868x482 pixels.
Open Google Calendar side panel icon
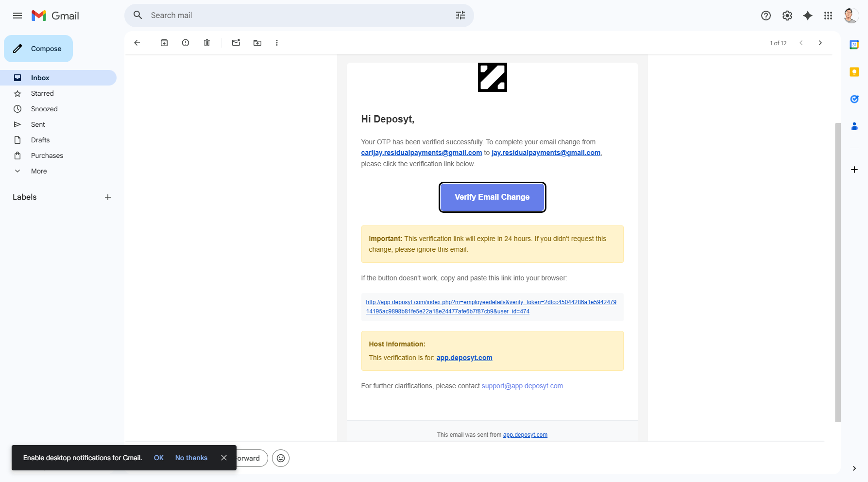pyautogui.click(x=854, y=45)
